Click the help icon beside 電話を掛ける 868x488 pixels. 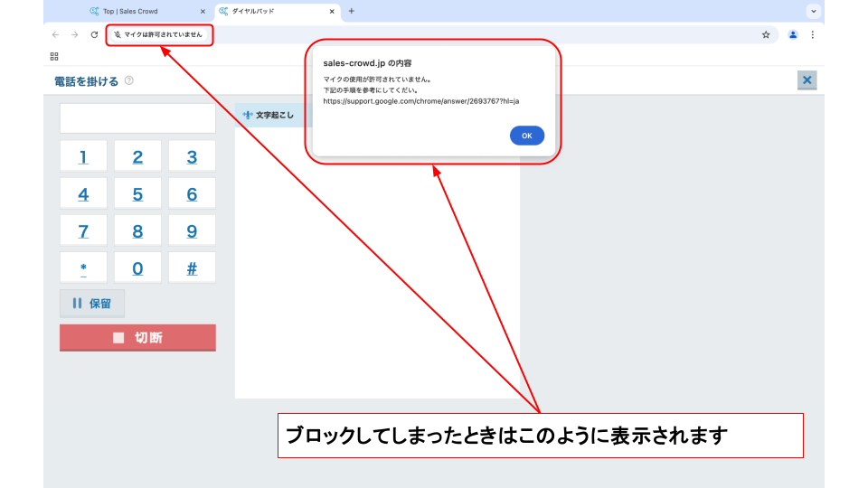point(129,80)
